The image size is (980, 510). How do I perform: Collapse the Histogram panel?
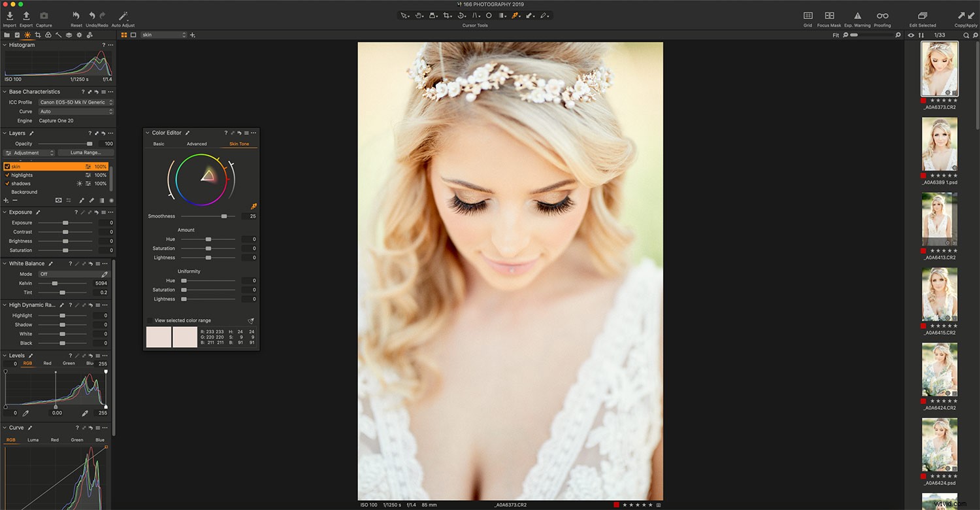coord(5,44)
